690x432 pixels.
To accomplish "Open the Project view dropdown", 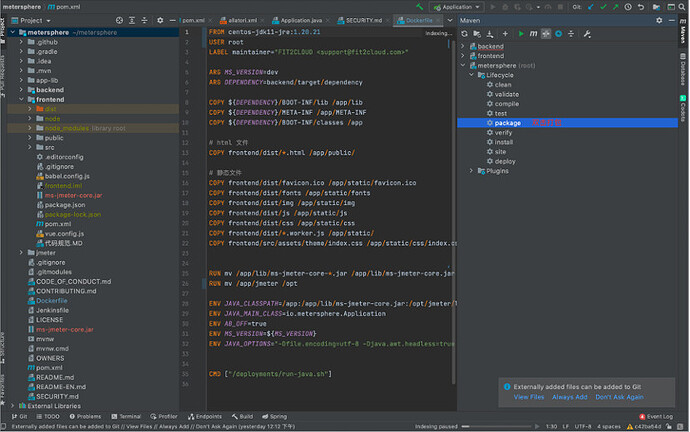I will (31, 20).
